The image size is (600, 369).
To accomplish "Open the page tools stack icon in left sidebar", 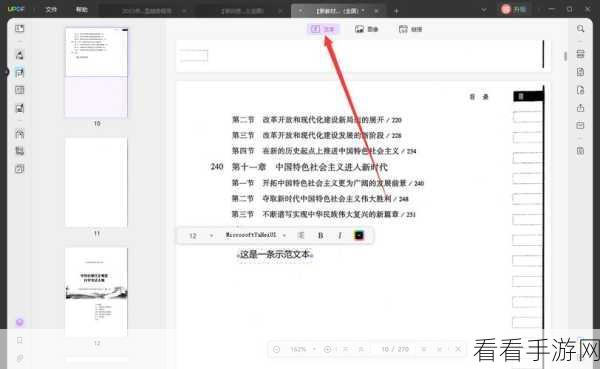I will [20, 151].
